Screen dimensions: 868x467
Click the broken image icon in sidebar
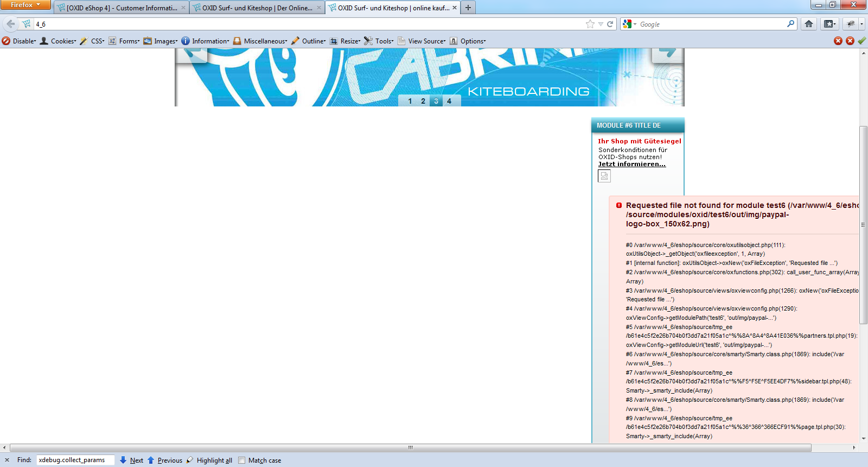click(604, 176)
